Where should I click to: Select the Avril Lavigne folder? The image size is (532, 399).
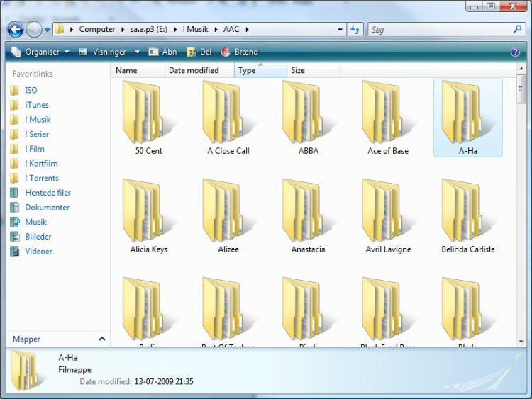[x=388, y=216]
